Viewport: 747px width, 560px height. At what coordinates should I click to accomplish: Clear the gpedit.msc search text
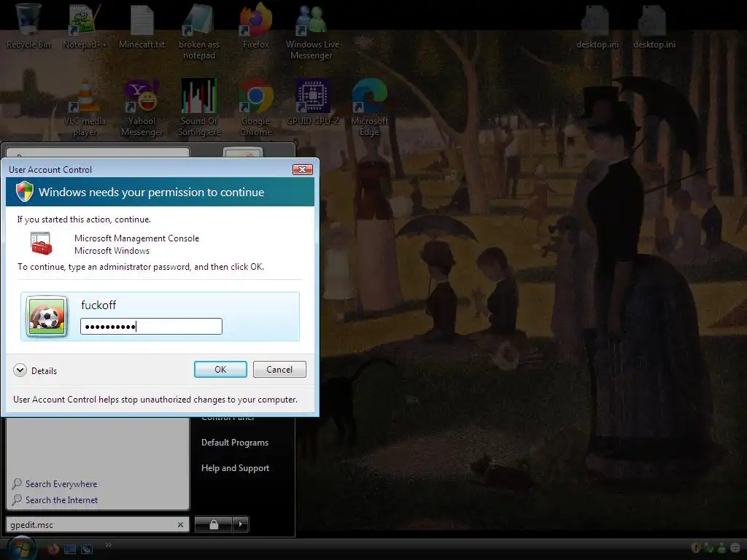click(181, 525)
